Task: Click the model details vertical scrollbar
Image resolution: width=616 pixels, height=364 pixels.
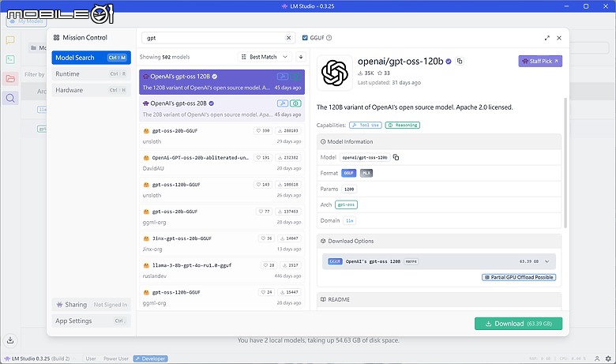Action: [x=565, y=162]
